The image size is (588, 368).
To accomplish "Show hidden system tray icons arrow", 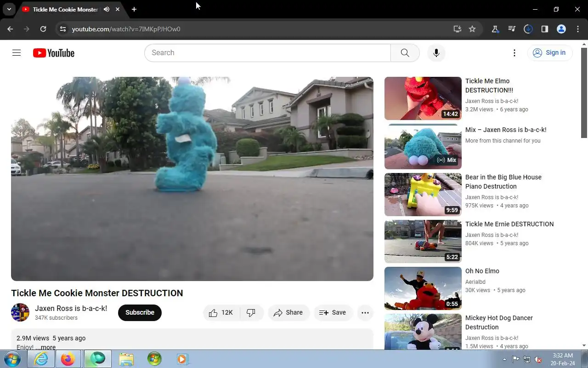I will pos(505,359).
